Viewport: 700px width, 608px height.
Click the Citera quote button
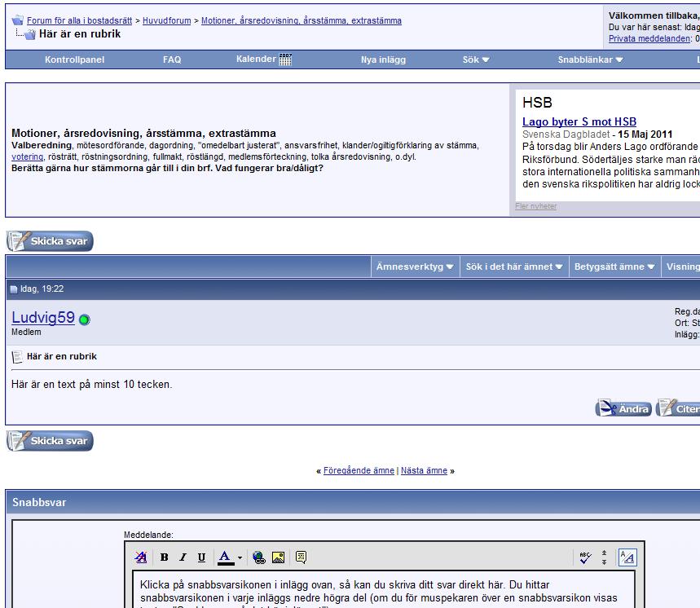pyautogui.click(x=678, y=408)
